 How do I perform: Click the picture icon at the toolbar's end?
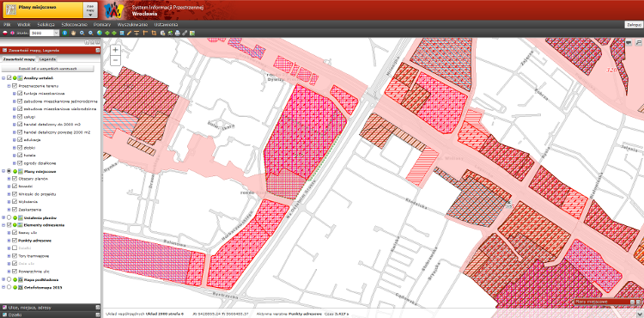tap(192, 33)
